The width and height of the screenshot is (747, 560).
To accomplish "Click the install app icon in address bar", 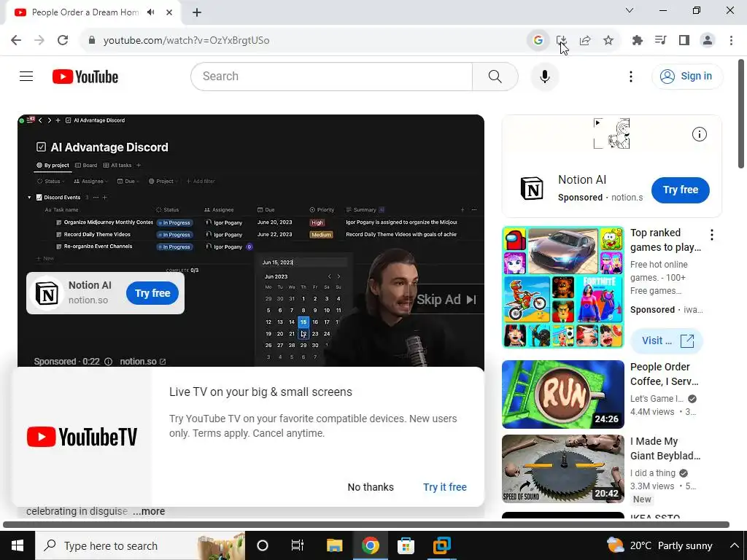I will (x=562, y=41).
